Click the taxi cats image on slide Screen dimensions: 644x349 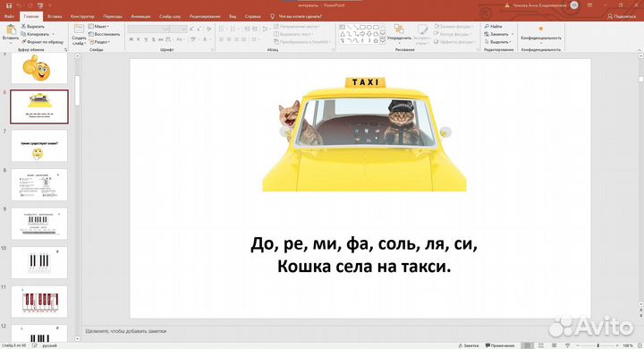[364, 134]
